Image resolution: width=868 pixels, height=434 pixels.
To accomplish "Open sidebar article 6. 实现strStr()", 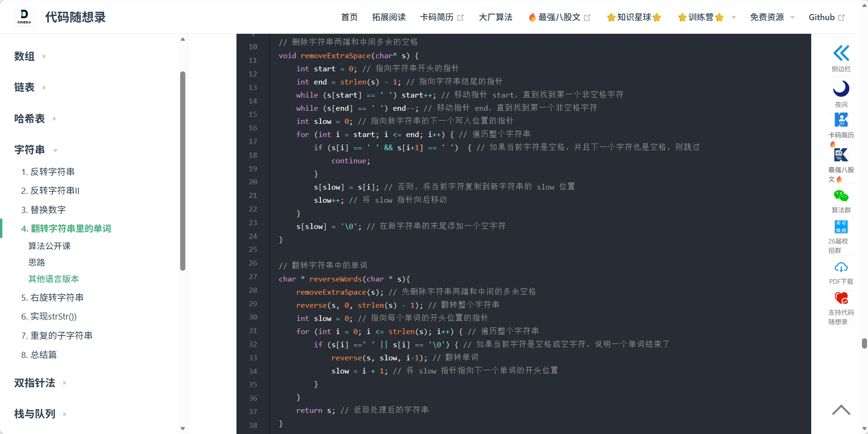I will tap(49, 317).
